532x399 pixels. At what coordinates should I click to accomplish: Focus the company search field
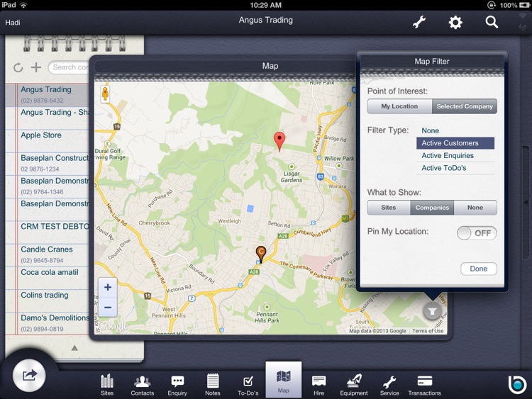pyautogui.click(x=70, y=67)
